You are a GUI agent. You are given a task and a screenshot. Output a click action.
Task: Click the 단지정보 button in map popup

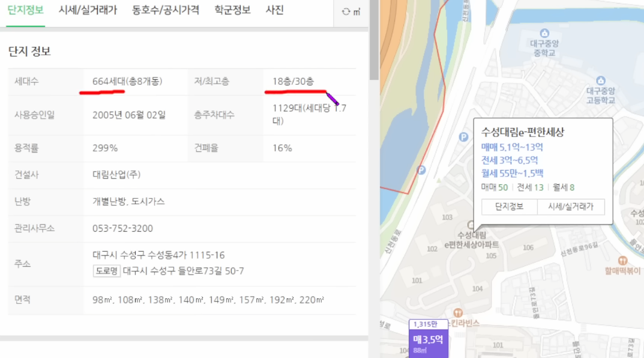(510, 207)
